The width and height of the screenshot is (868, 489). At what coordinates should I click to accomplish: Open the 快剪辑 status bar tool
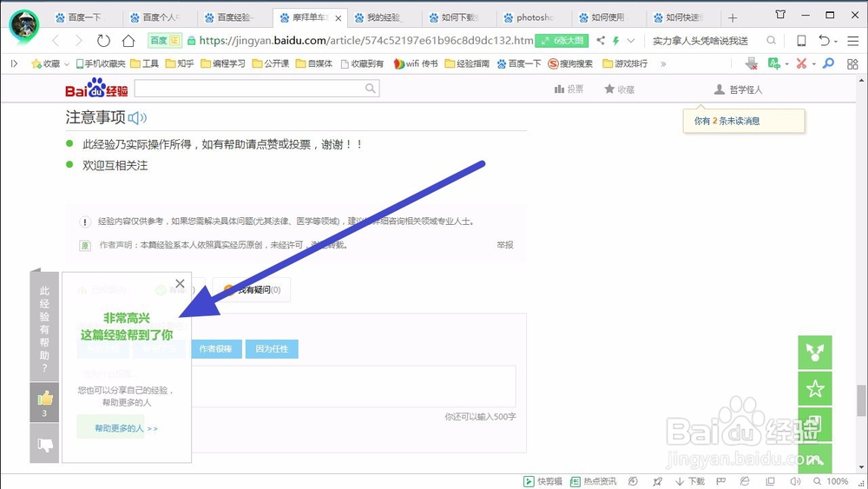tap(543, 481)
